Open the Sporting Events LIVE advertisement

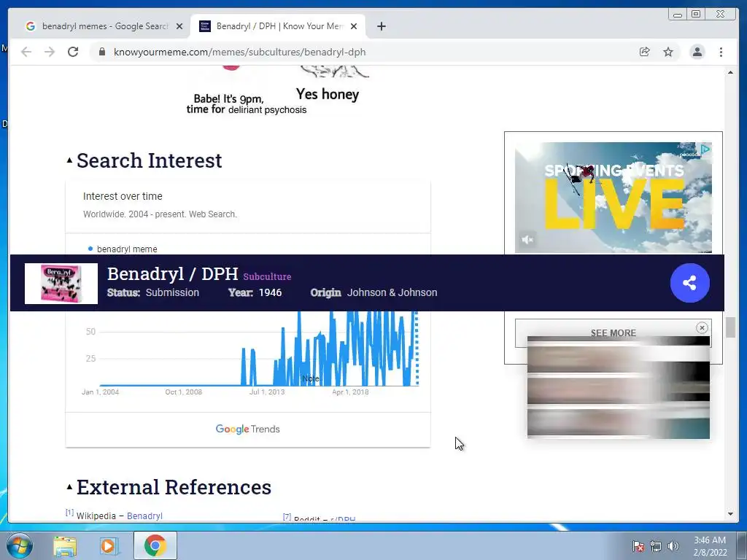coord(613,198)
